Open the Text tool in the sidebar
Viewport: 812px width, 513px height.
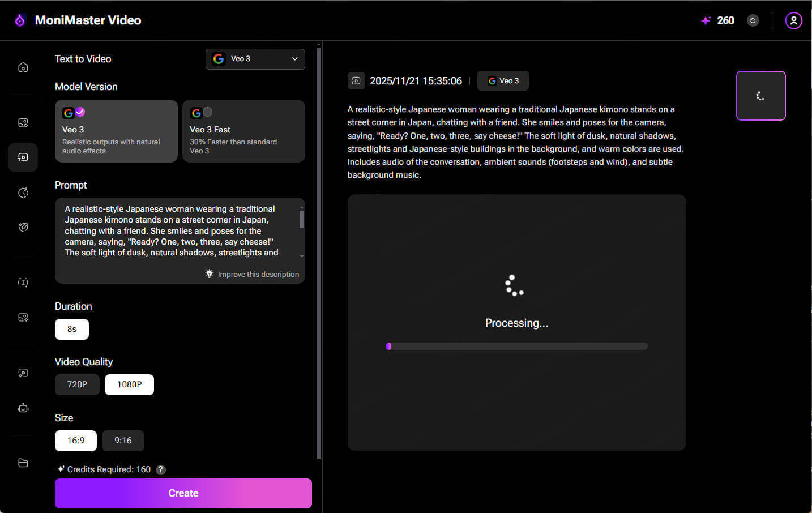(23, 282)
